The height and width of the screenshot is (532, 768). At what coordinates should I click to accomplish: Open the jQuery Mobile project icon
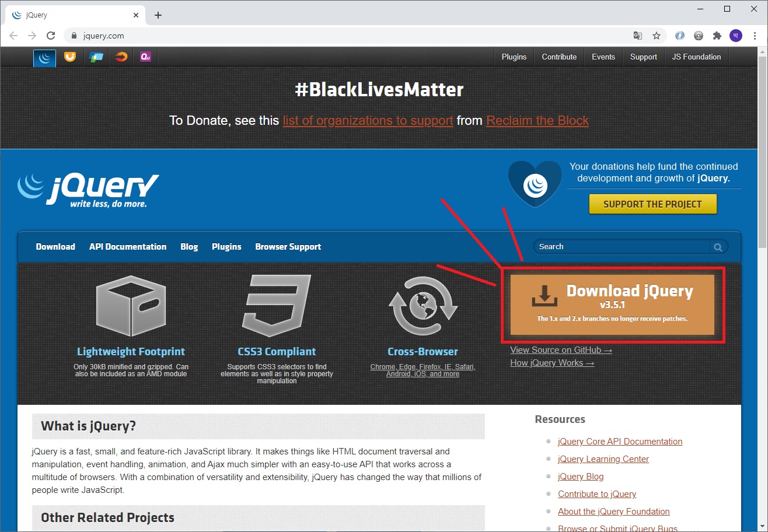click(96, 57)
